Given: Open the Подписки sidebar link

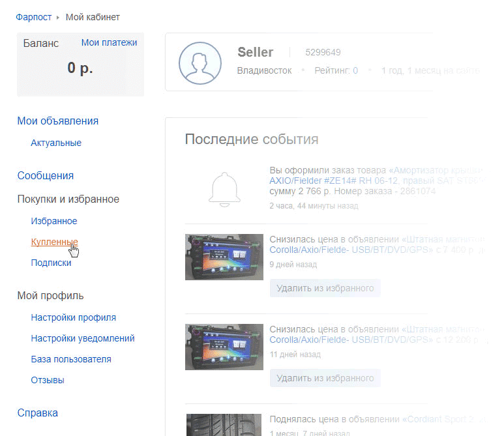Looking at the screenshot, I should pyautogui.click(x=51, y=263).
